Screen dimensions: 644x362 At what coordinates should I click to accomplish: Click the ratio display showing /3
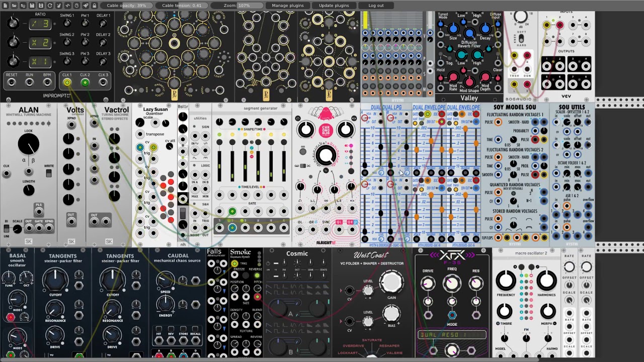coord(40,24)
